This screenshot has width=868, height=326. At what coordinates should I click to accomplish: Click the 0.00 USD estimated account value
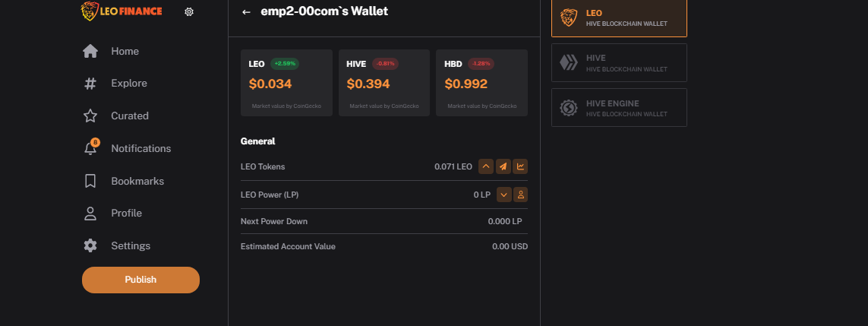[510, 246]
